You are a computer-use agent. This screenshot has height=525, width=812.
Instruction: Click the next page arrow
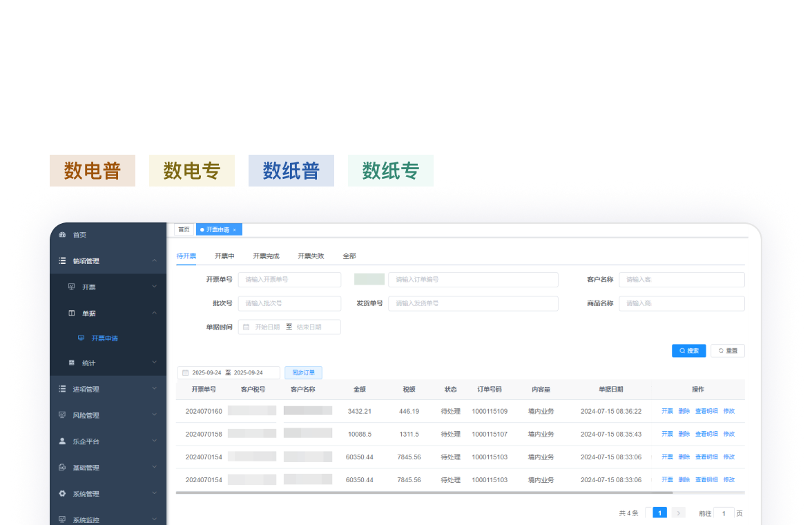pos(678,513)
